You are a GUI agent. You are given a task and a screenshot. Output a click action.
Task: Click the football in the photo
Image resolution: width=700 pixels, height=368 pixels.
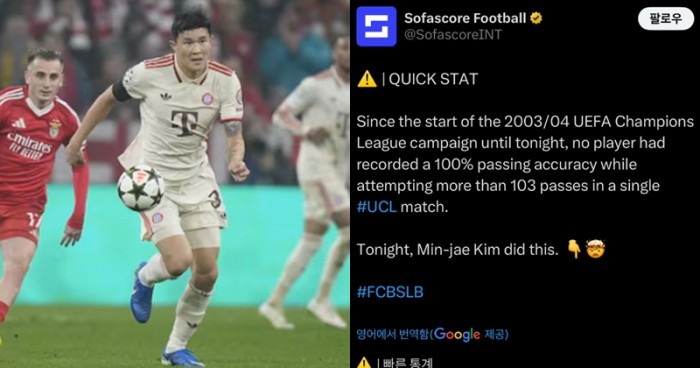(140, 188)
